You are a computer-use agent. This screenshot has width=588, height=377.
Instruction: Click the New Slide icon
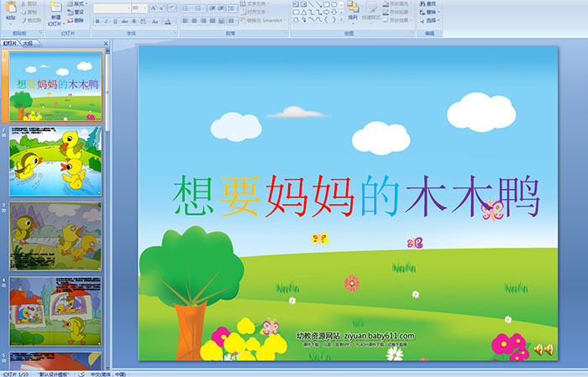[x=55, y=7]
